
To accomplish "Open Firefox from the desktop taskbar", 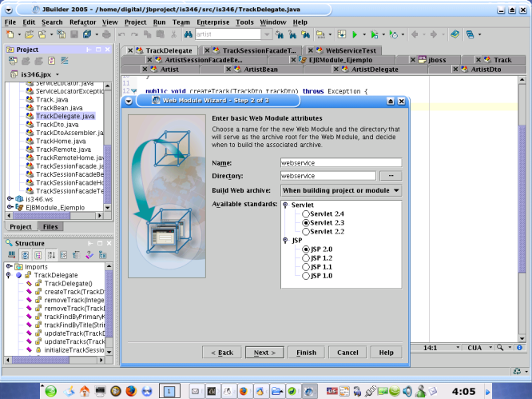I will pyautogui.click(x=132, y=391).
